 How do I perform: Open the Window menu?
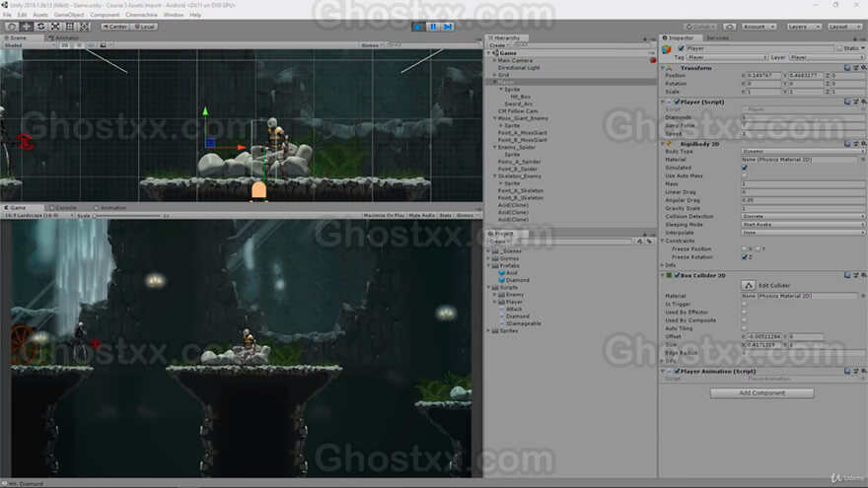174,15
